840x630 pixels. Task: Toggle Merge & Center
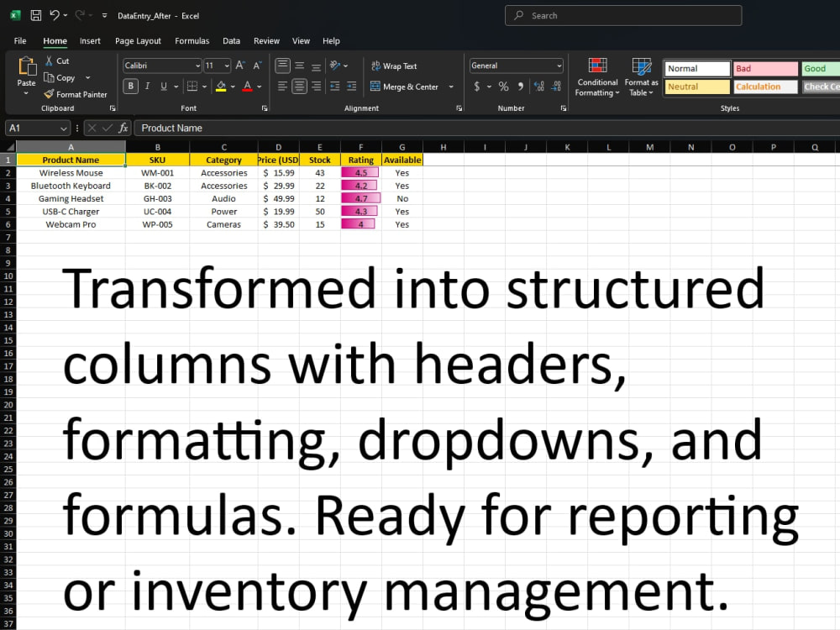tap(405, 87)
